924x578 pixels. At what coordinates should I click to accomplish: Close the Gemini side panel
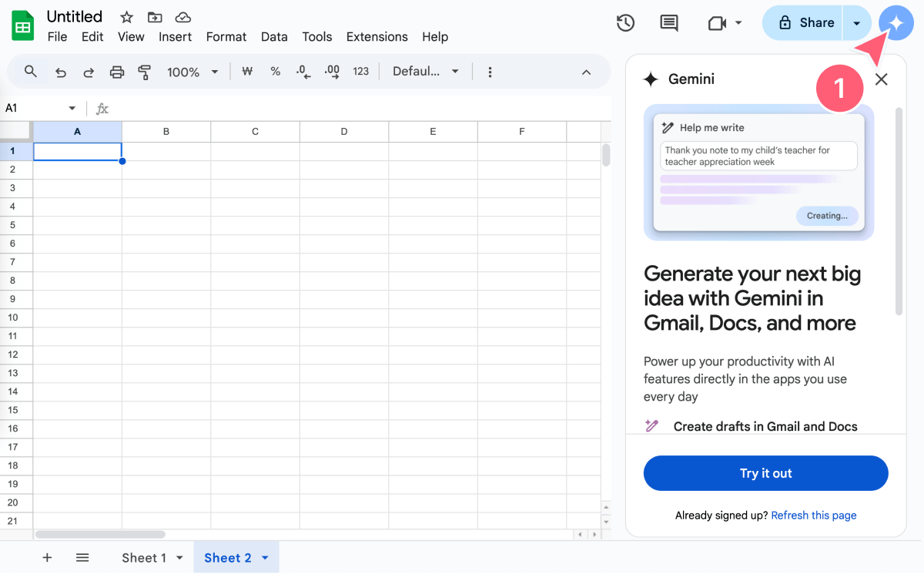(x=882, y=79)
